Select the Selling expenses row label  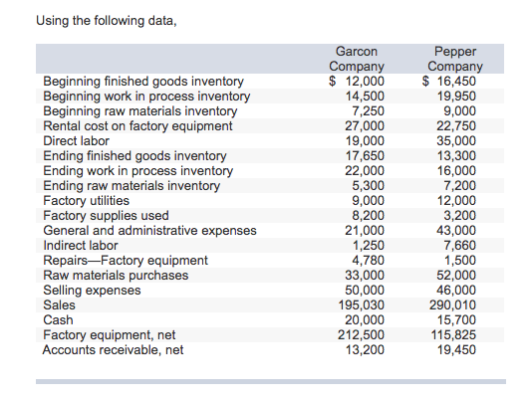coord(92,291)
